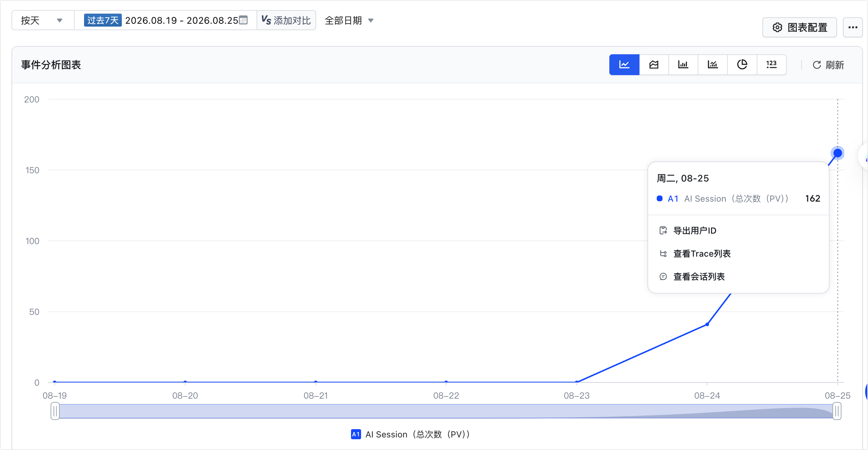Toggle the AI Session legend series

click(410, 435)
